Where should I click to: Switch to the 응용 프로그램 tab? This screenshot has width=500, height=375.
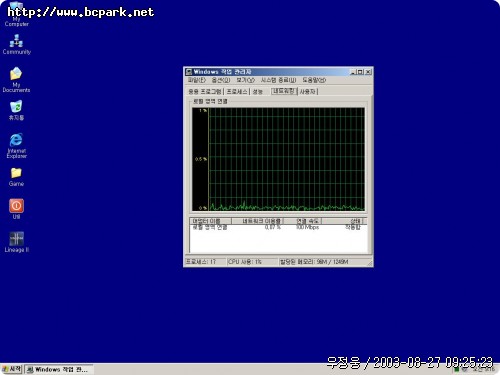click(205, 91)
